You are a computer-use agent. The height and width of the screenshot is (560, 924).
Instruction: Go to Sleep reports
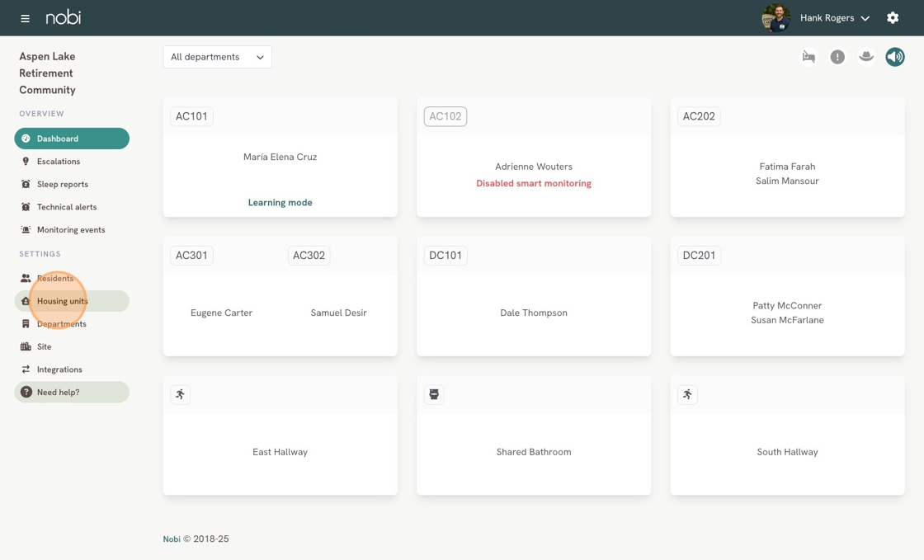[63, 185]
